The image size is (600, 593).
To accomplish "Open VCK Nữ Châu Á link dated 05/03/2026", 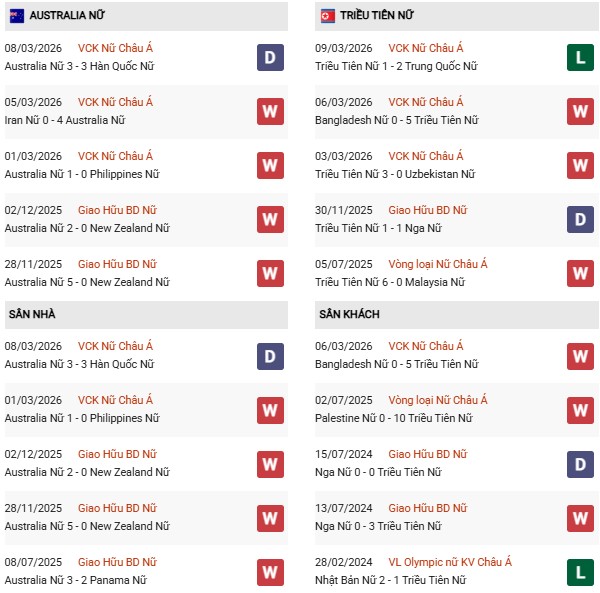I will tap(116, 102).
